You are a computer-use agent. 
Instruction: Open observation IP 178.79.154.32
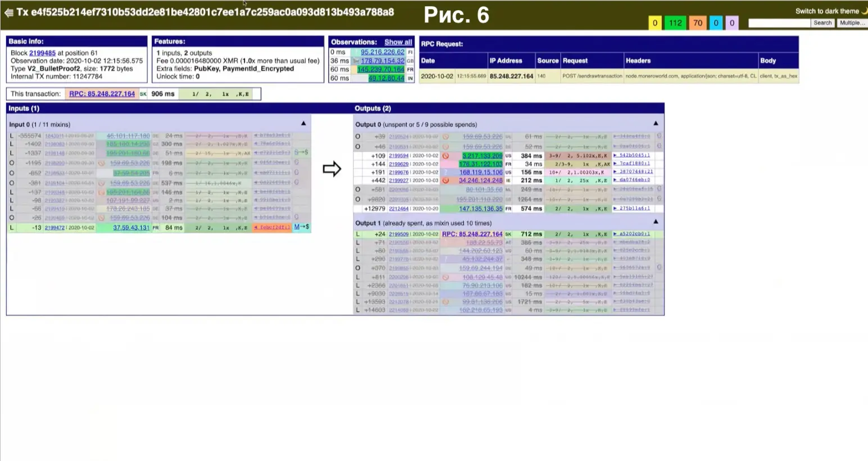click(382, 61)
